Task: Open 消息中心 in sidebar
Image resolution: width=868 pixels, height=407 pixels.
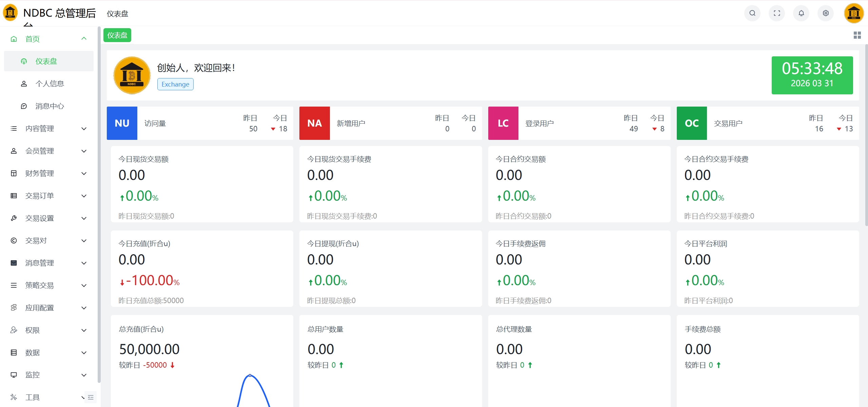Action: (50, 106)
